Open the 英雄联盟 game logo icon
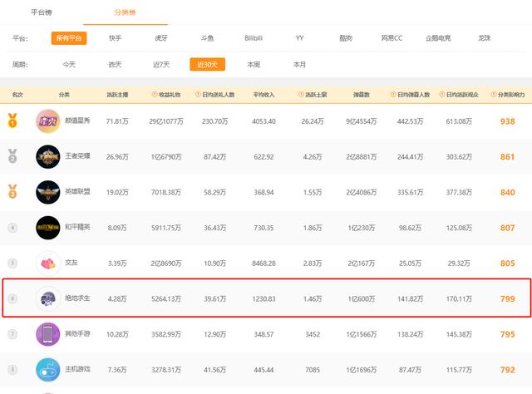The height and width of the screenshot is (394, 532). (x=48, y=192)
